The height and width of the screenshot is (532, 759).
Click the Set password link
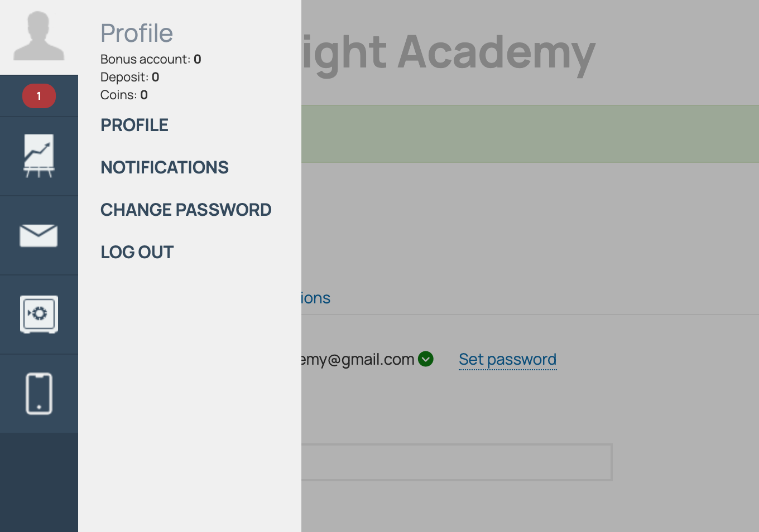coord(507,360)
